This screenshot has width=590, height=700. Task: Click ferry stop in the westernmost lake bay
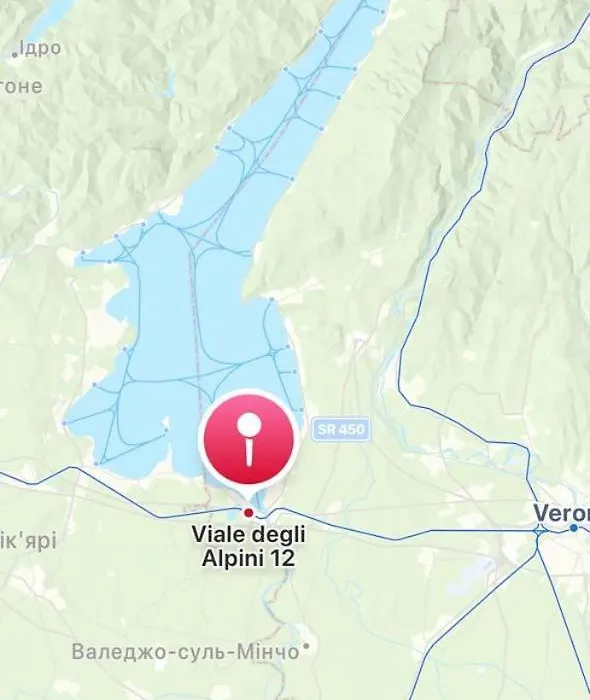83,253
